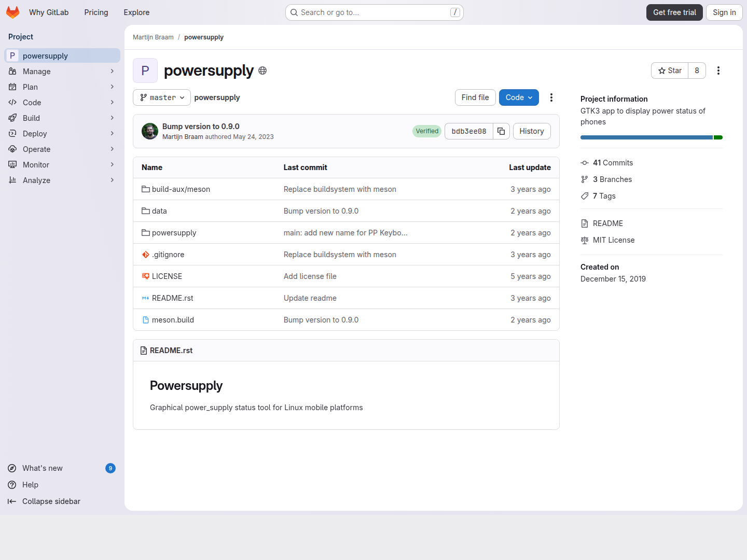Click the Find file button

(x=475, y=97)
